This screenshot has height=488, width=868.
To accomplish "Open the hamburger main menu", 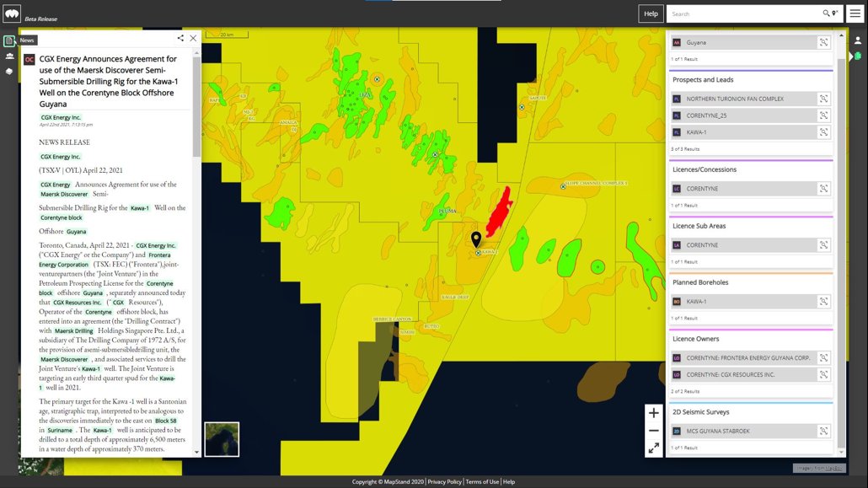I will coord(855,13).
